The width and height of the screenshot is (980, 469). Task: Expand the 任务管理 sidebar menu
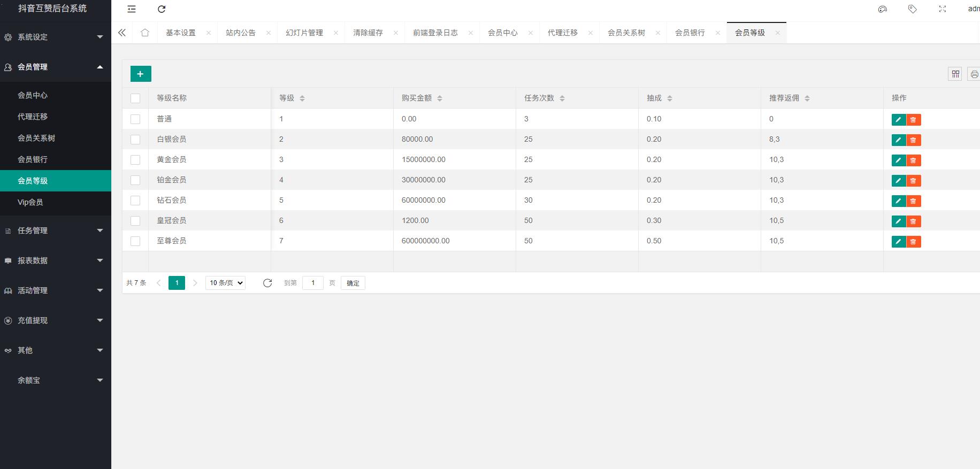(56, 230)
